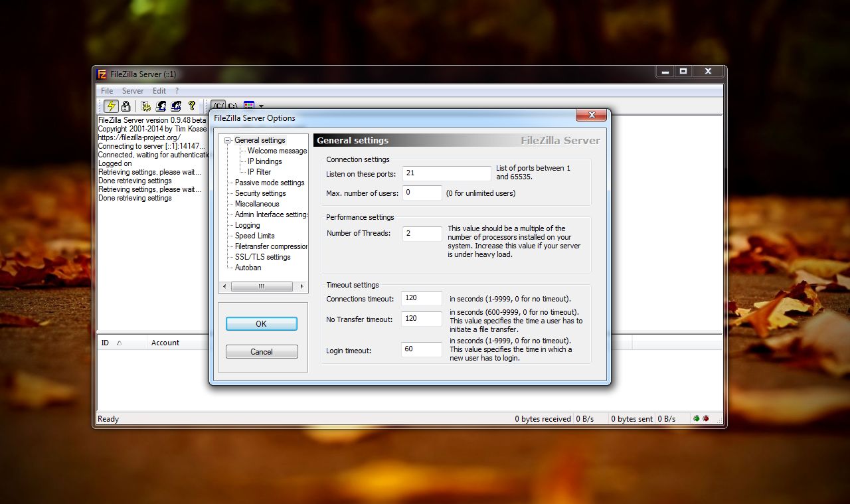This screenshot has width=850, height=504.
Task: Open the ? help menu
Action: click(x=177, y=91)
